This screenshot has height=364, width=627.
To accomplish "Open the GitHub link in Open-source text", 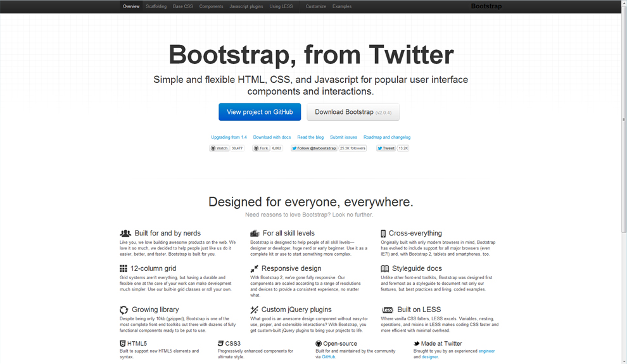I will tap(328, 357).
